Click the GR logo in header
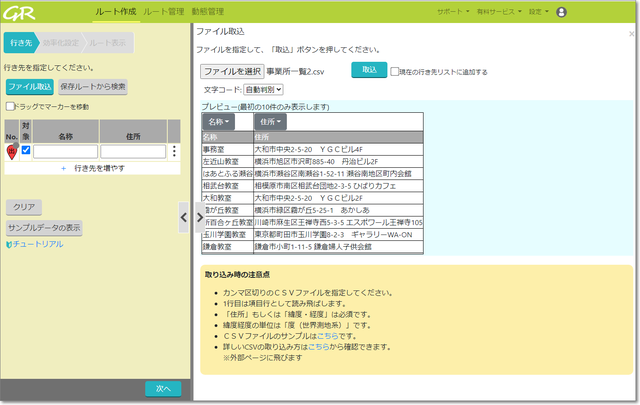 [x=20, y=12]
